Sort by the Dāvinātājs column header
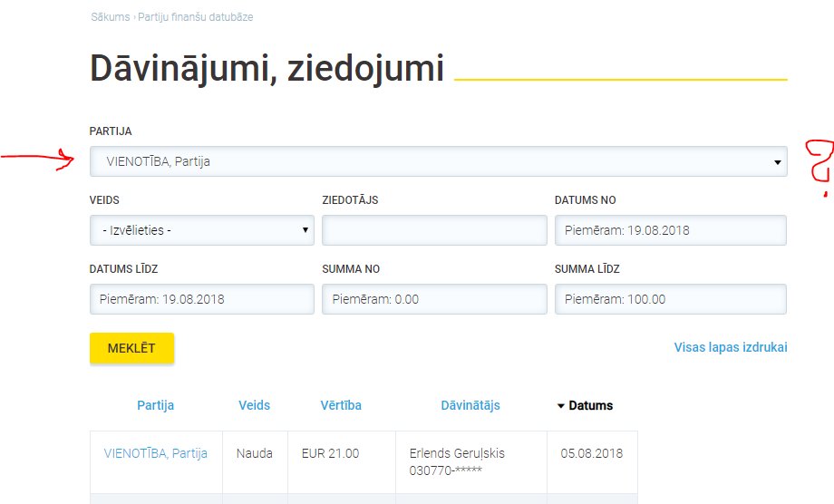The width and height of the screenshot is (834, 504). pyautogui.click(x=470, y=405)
